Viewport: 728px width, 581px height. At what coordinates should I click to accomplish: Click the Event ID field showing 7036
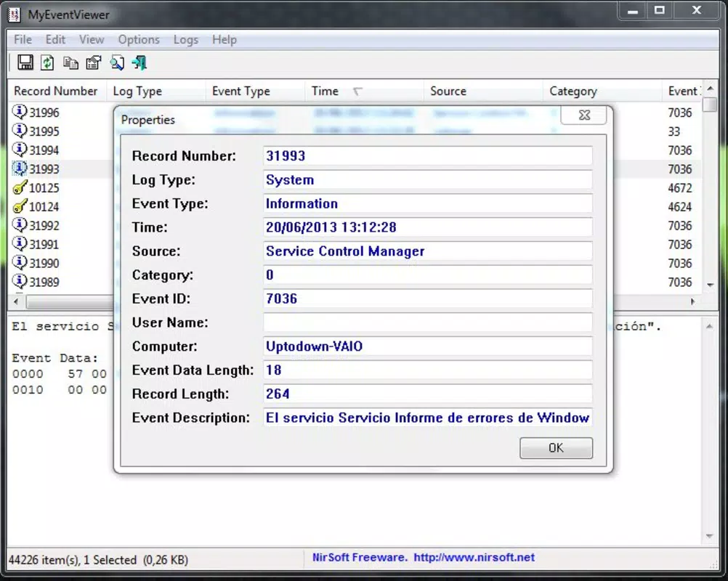[428, 298]
